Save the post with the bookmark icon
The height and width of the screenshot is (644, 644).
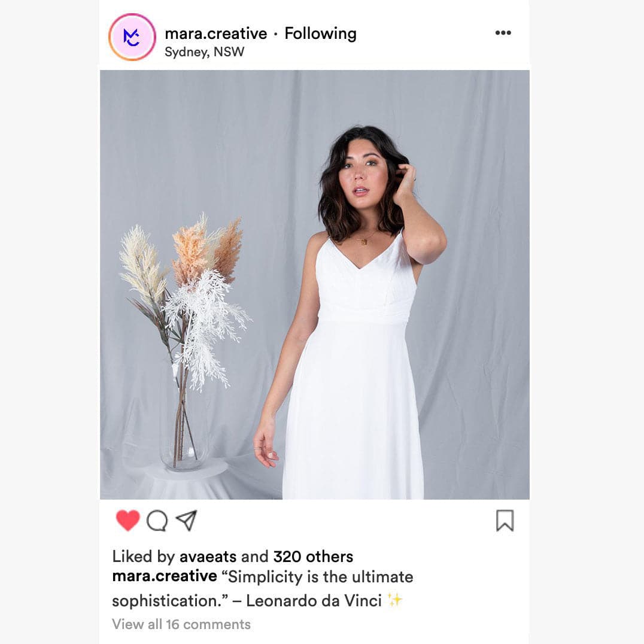pyautogui.click(x=505, y=520)
